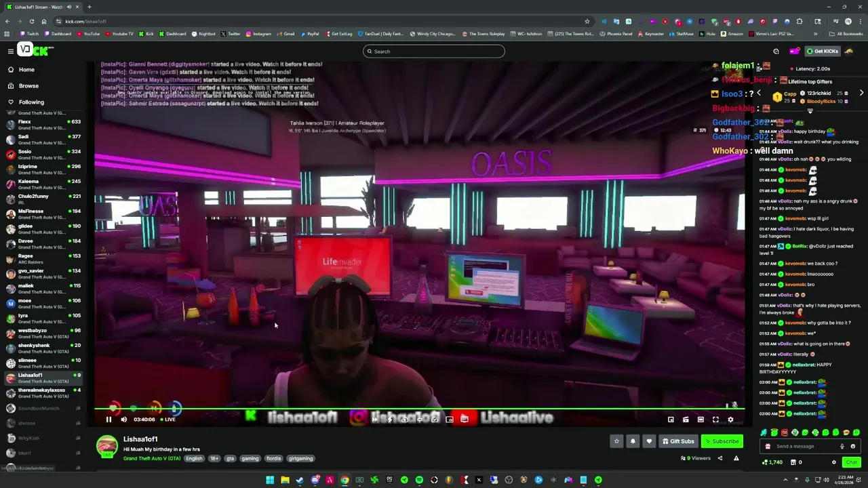Click the Kick search box
This screenshot has height=488, width=868.
(434, 52)
